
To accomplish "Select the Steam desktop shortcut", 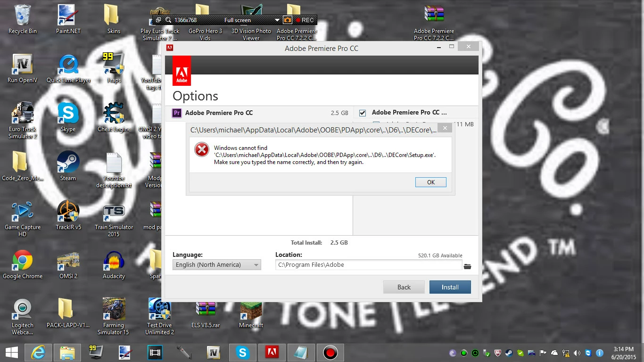I will coord(68,167).
